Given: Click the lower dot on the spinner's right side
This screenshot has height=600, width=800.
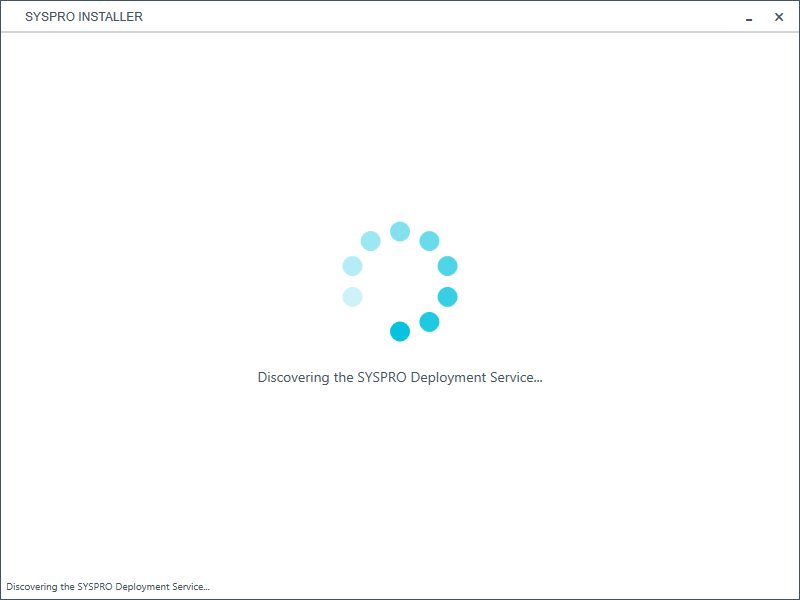Looking at the screenshot, I should 448,297.
